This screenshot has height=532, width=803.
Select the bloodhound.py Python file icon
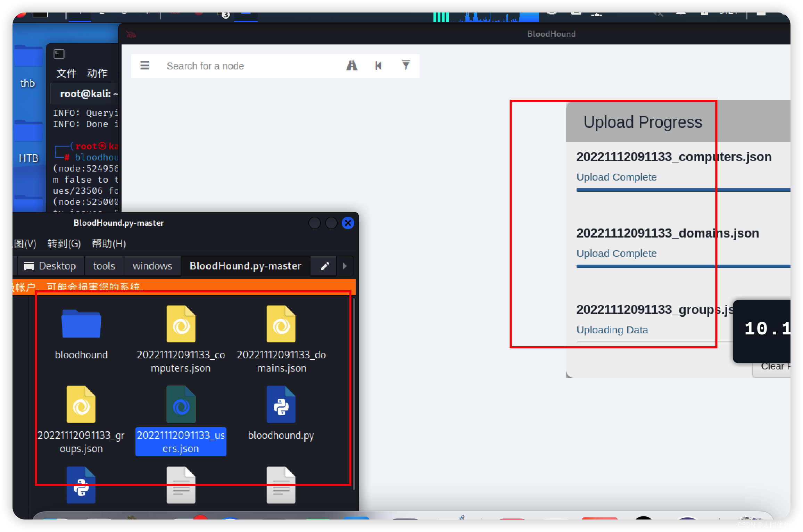coord(281,405)
